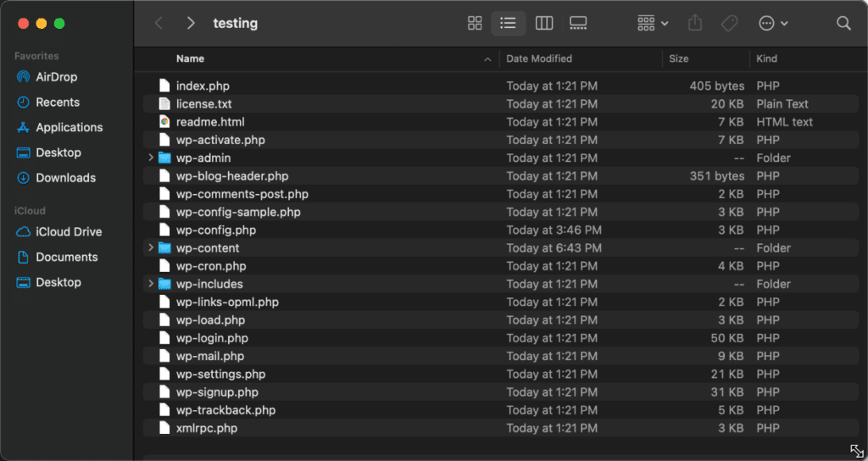
Task: Click the license.txt document icon
Action: click(164, 104)
